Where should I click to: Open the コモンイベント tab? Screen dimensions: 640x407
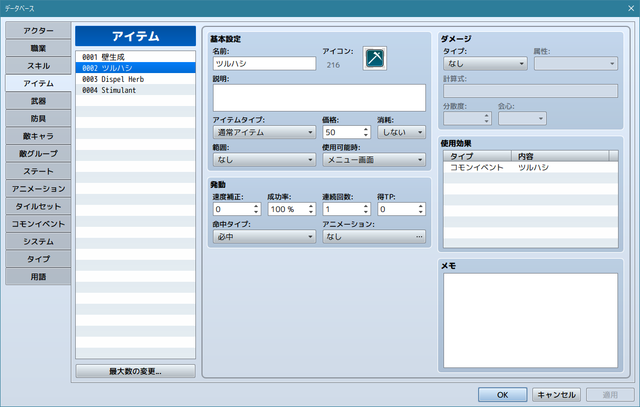tap(38, 224)
